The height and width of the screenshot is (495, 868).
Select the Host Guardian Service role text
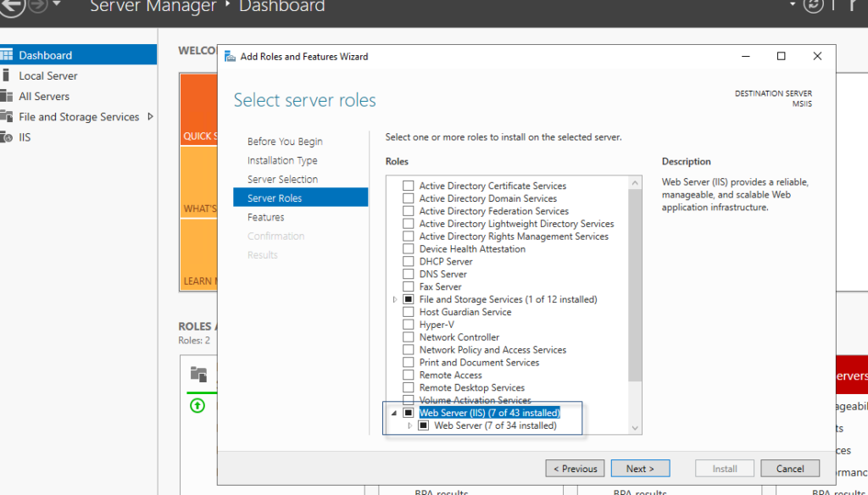tap(465, 312)
